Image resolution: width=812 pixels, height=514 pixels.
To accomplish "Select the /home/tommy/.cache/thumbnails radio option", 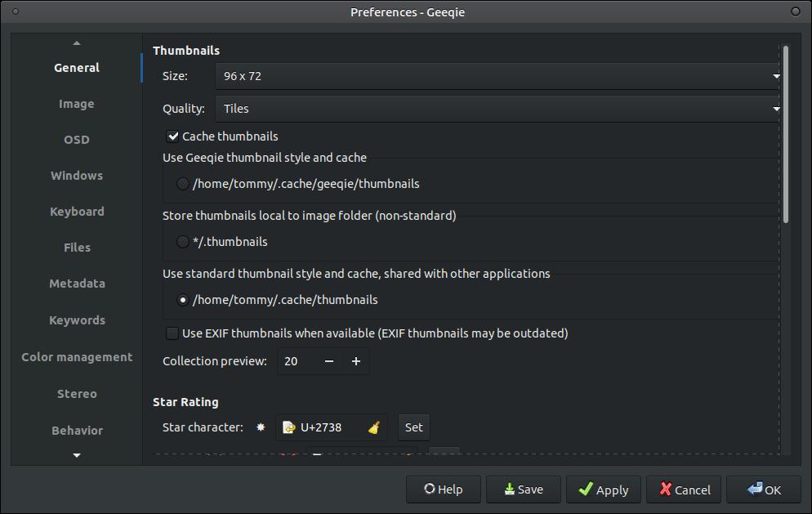I will tap(182, 300).
